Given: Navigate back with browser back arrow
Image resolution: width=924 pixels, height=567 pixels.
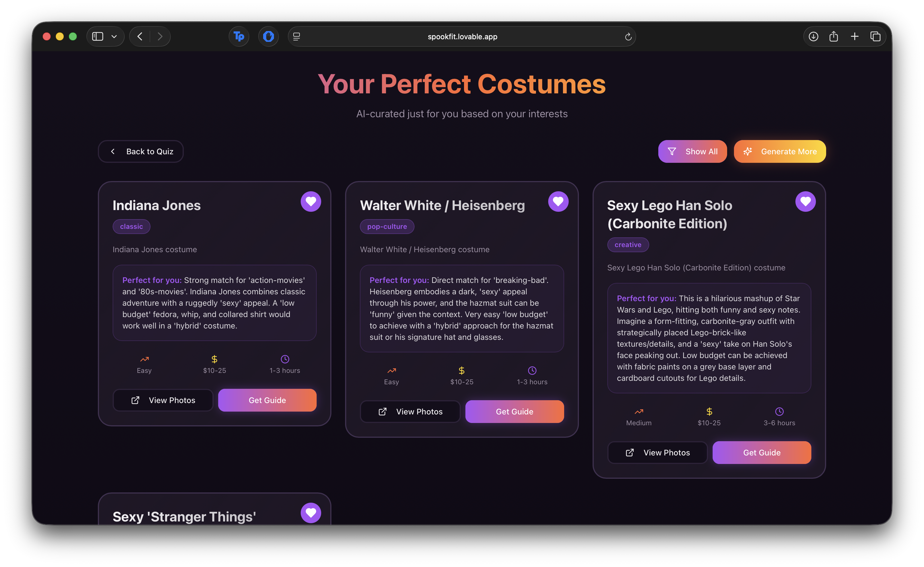Looking at the screenshot, I should coord(140,36).
